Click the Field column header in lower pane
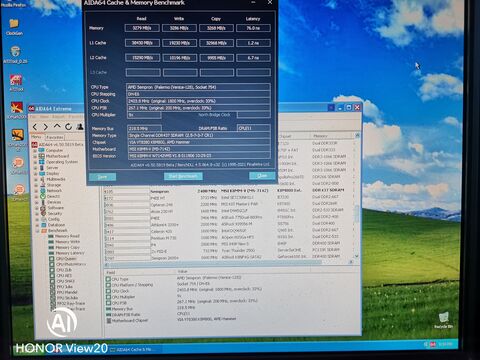Viewport: 480px width, 360px height. pyautogui.click(x=140, y=272)
